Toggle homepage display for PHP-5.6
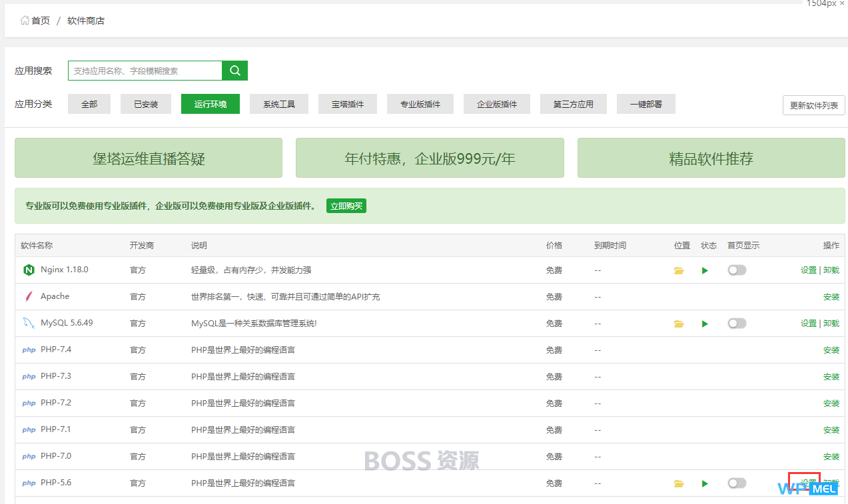 click(737, 483)
